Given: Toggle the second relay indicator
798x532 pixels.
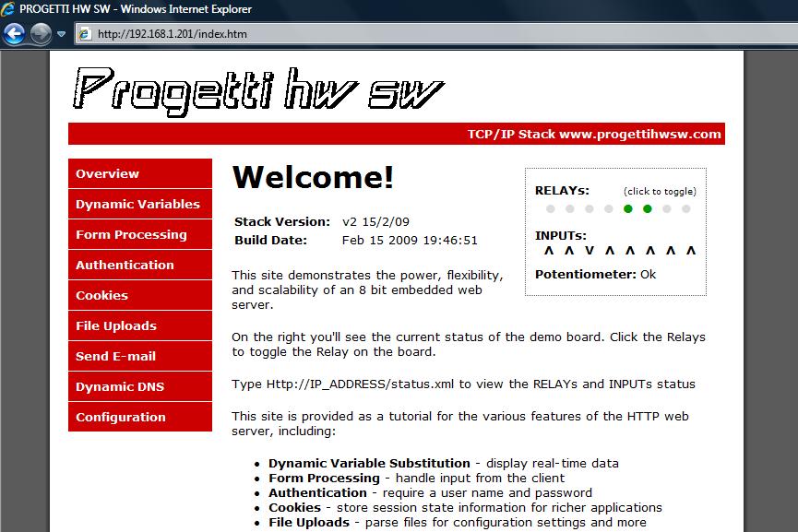Looking at the screenshot, I should point(569,208).
